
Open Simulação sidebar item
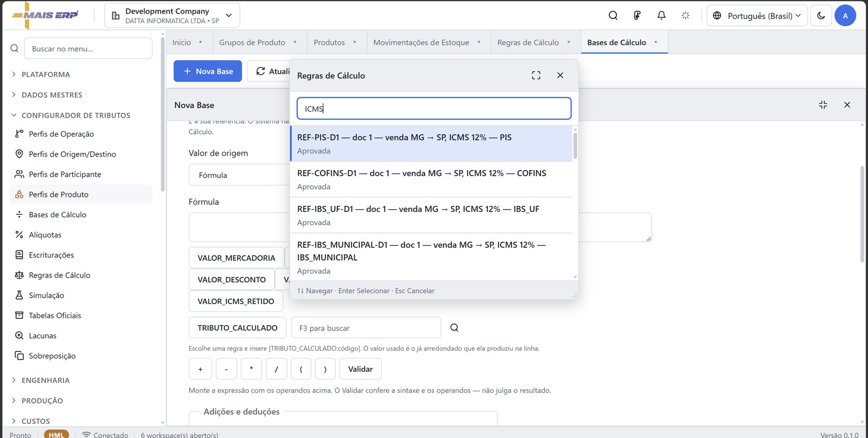point(81,295)
